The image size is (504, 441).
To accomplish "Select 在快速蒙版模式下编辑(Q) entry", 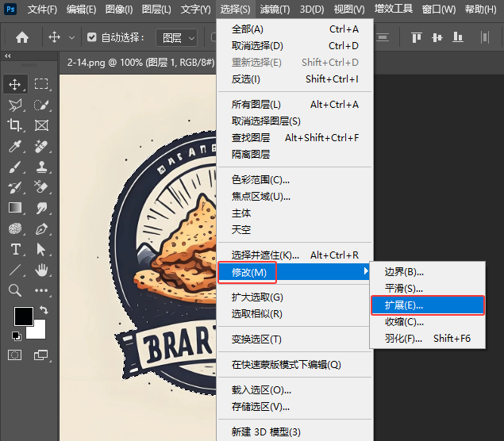I will (x=295, y=365).
